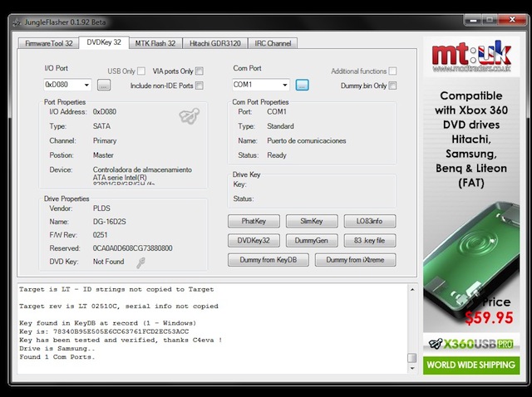Click log line 'Drive is Samsung..'
532x397 pixels.
click(x=57, y=349)
